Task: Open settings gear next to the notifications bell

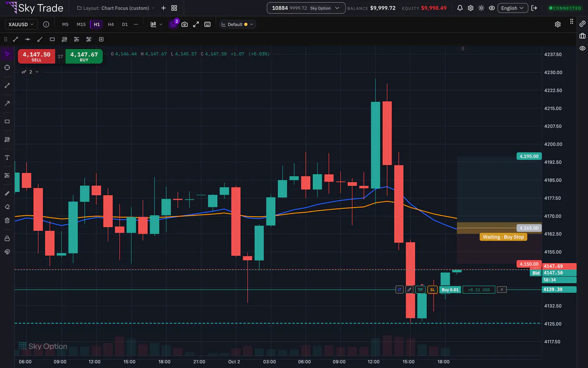Action: tap(470, 8)
